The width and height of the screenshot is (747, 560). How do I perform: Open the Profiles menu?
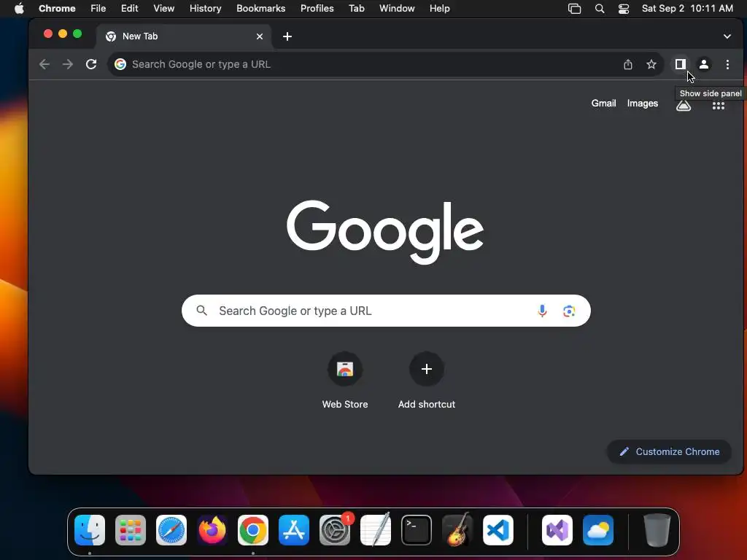[x=317, y=9]
